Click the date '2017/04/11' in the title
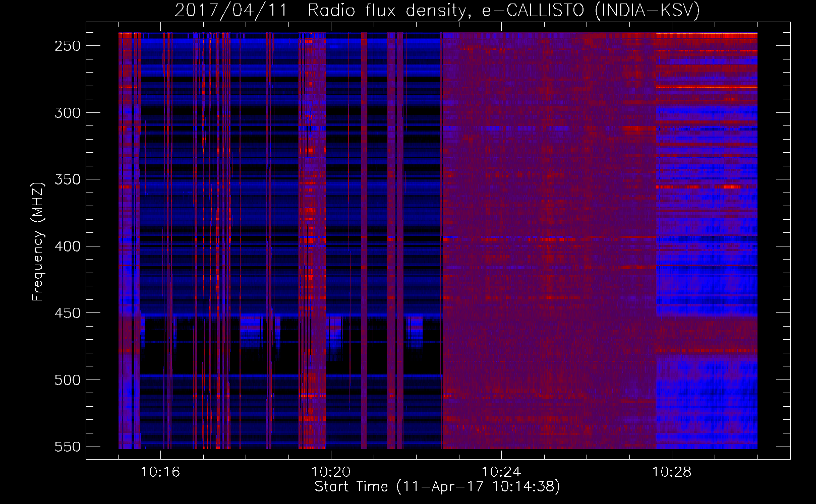Viewport: 816px width, 504px height. [x=231, y=10]
